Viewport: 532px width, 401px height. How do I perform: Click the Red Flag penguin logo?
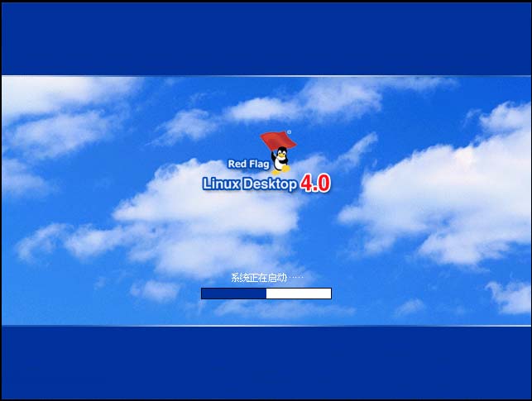[279, 153]
